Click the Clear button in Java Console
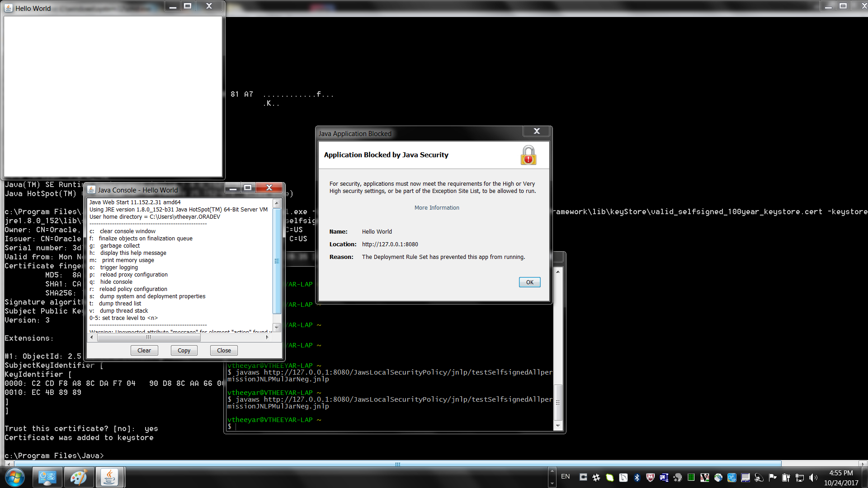 click(144, 351)
